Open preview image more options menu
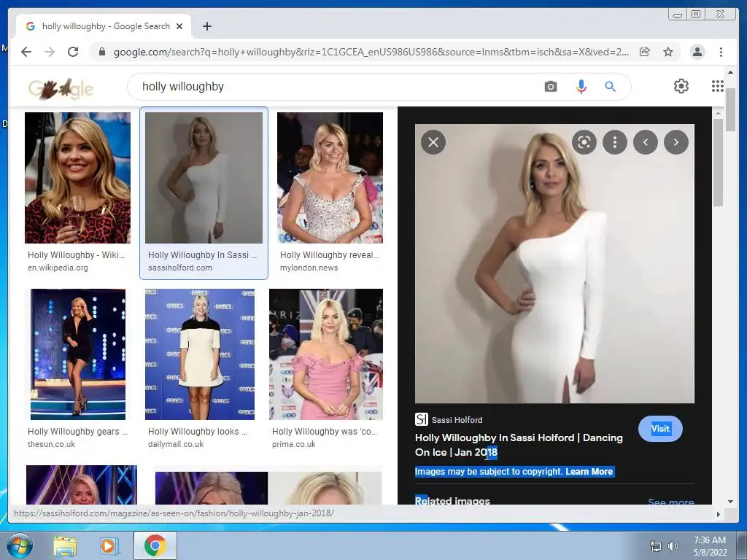Viewport: 747px width, 560px height. pos(615,142)
